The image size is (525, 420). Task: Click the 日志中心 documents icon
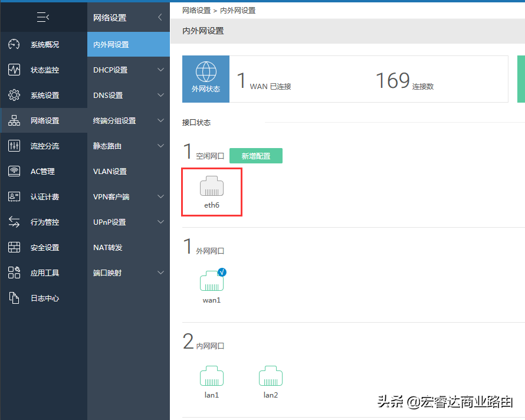[x=14, y=298]
